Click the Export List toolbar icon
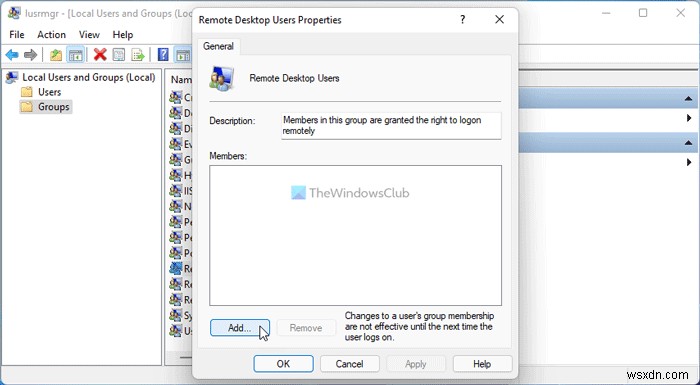The image size is (700, 385). click(x=138, y=55)
